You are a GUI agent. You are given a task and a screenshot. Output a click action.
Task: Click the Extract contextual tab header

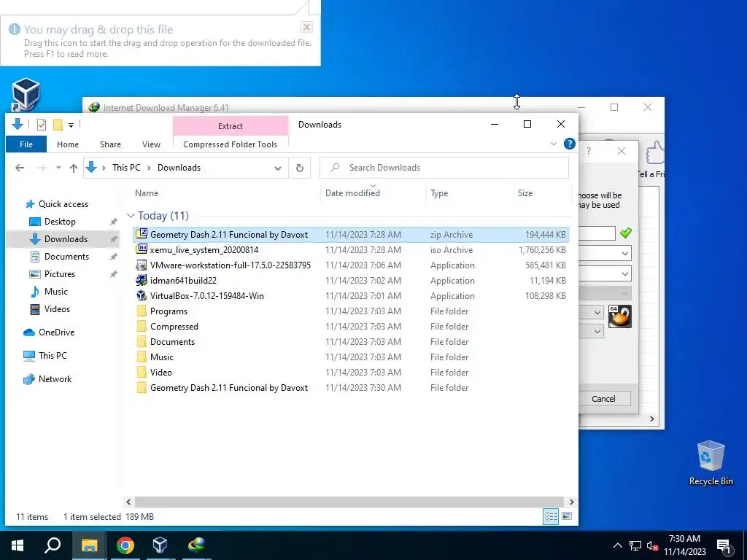231,125
